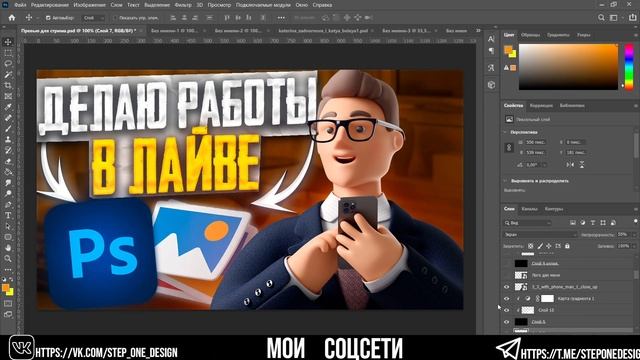Toggle Show Transform Controls checkbox

[115, 18]
